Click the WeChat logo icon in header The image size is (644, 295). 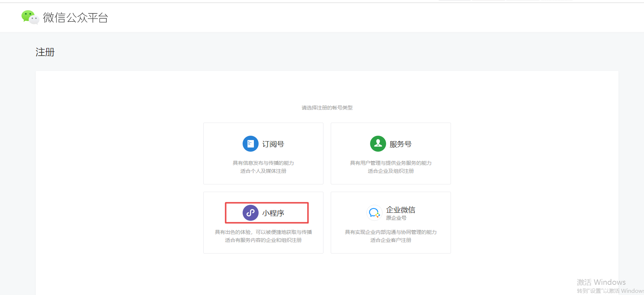tap(30, 17)
